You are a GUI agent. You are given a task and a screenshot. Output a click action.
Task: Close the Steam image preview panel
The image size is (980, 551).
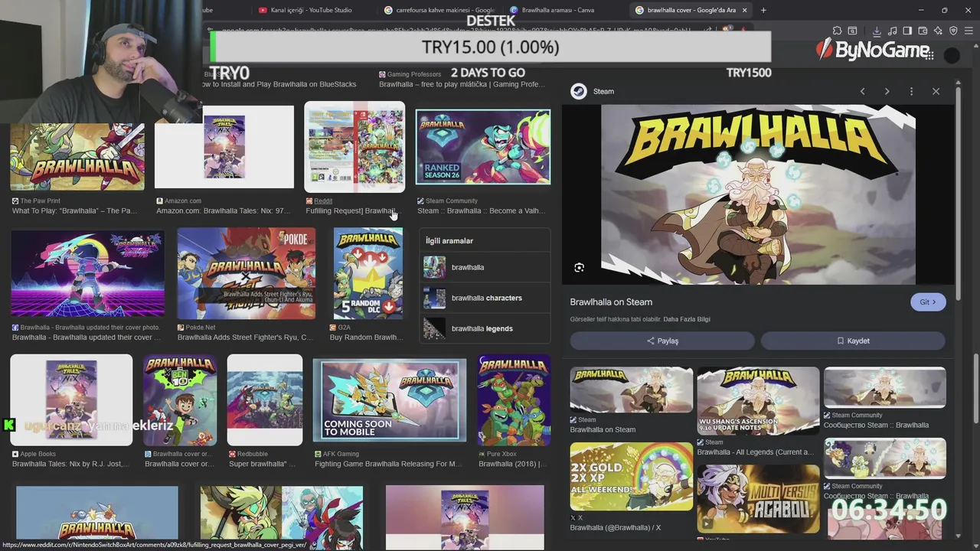tap(936, 91)
